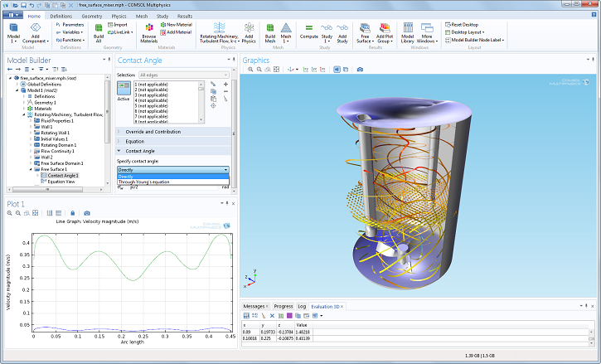This screenshot has width=601, height=364.
Task: Toggle the highlighted scene light button in Graphics
Action: (x=337, y=70)
